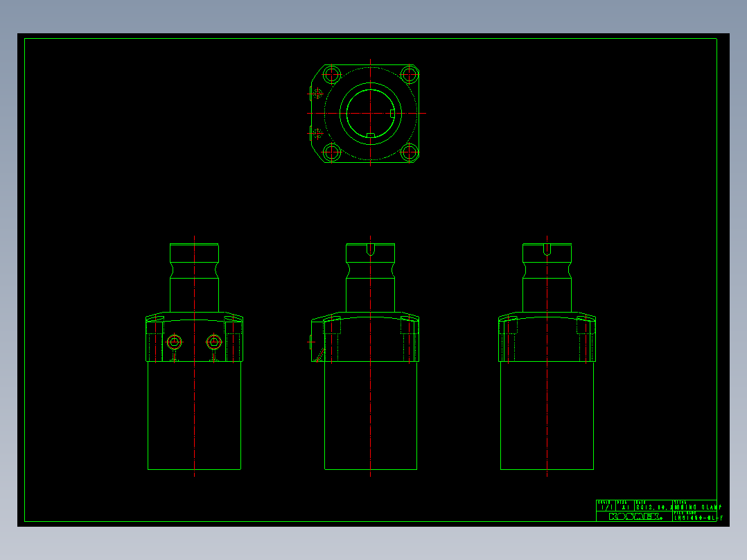Screen dimensions: 747x560
Task: Click the center bore circle in top view
Action: (371, 114)
